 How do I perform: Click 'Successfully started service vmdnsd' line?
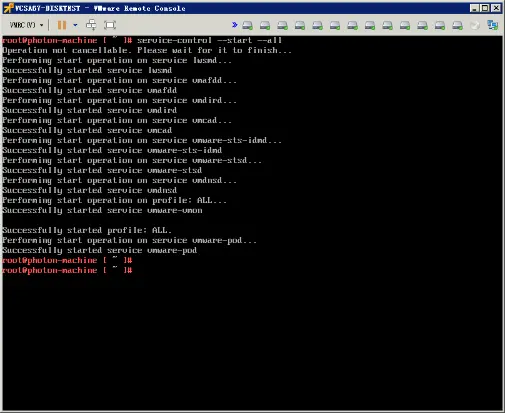tap(90, 190)
